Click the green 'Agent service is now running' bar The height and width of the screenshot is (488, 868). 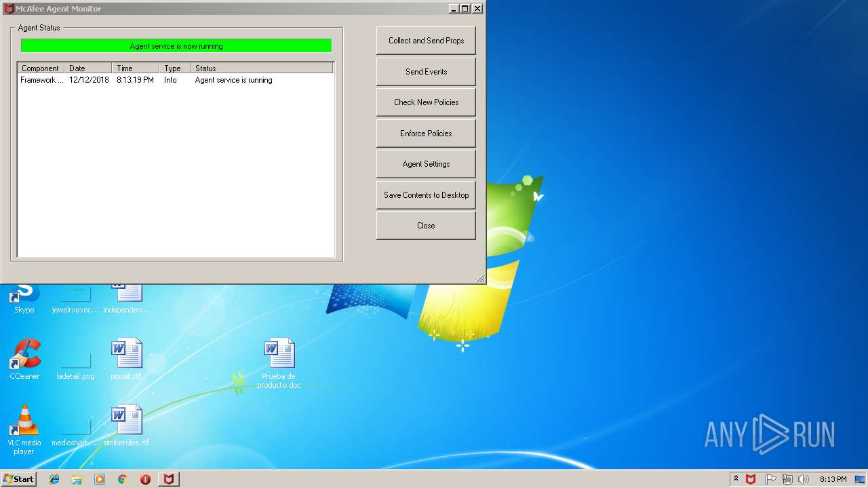(176, 46)
